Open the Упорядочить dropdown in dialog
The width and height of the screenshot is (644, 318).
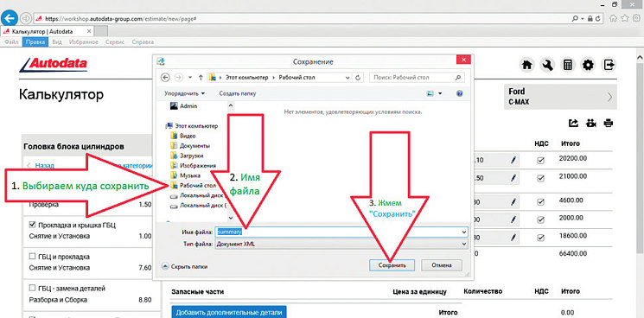tap(184, 93)
